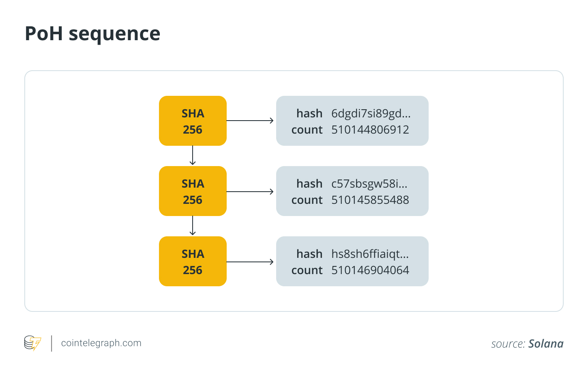Image resolution: width=588 pixels, height=376 pixels.
Task: Click the down arrow below first SHA block
Action: click(x=193, y=156)
